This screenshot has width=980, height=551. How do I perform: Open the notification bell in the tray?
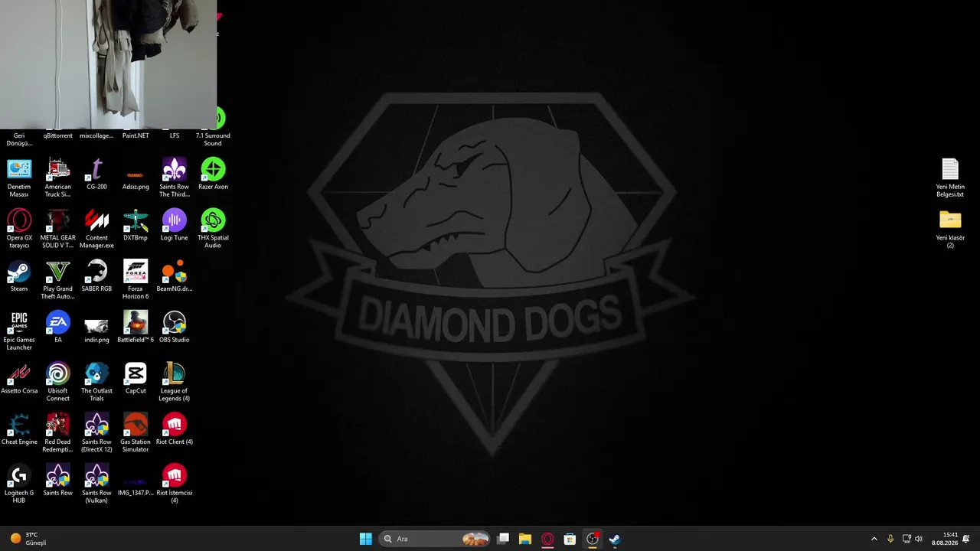coord(967,539)
